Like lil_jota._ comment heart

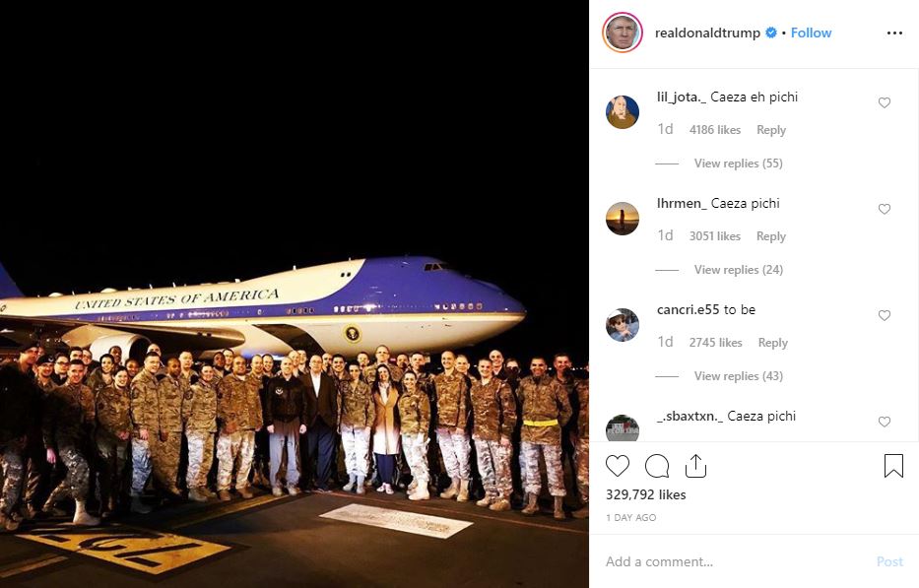click(885, 103)
